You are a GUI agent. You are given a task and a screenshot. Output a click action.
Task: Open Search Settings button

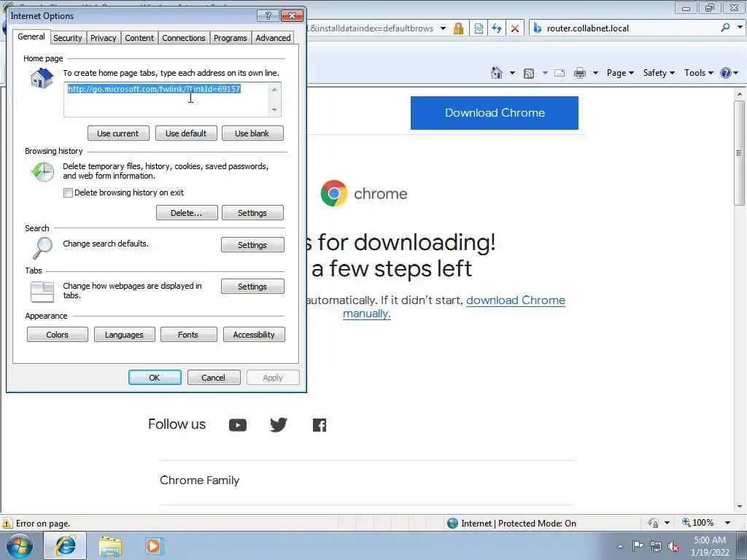click(x=252, y=245)
